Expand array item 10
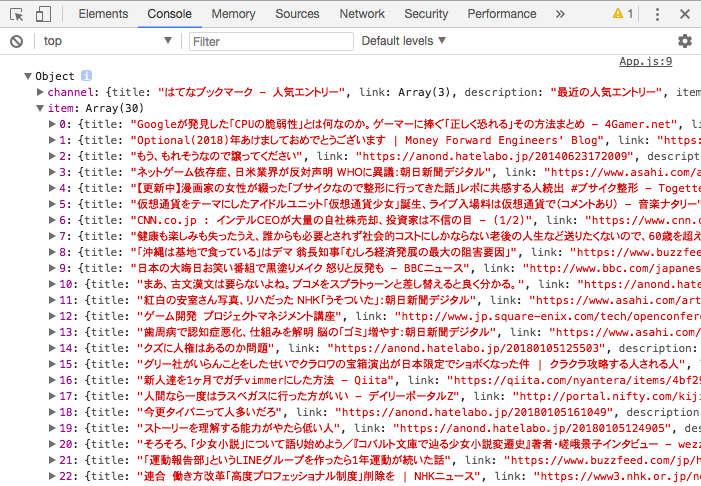The height and width of the screenshot is (486, 701). click(x=52, y=284)
